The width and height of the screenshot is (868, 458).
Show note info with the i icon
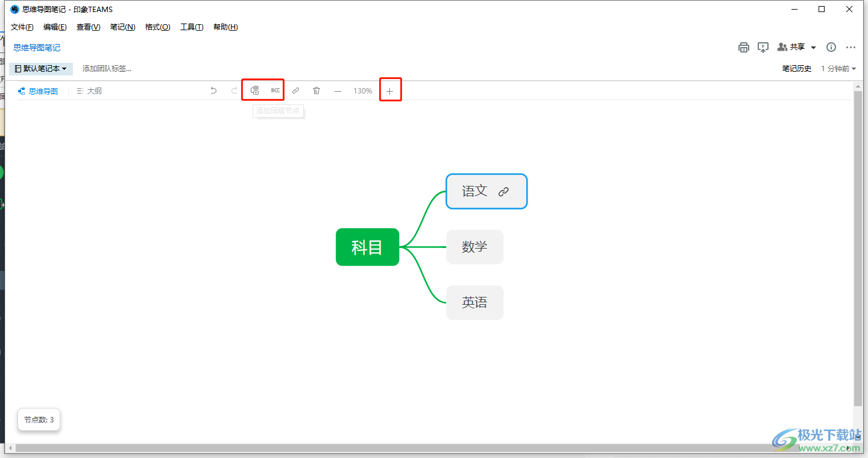831,47
